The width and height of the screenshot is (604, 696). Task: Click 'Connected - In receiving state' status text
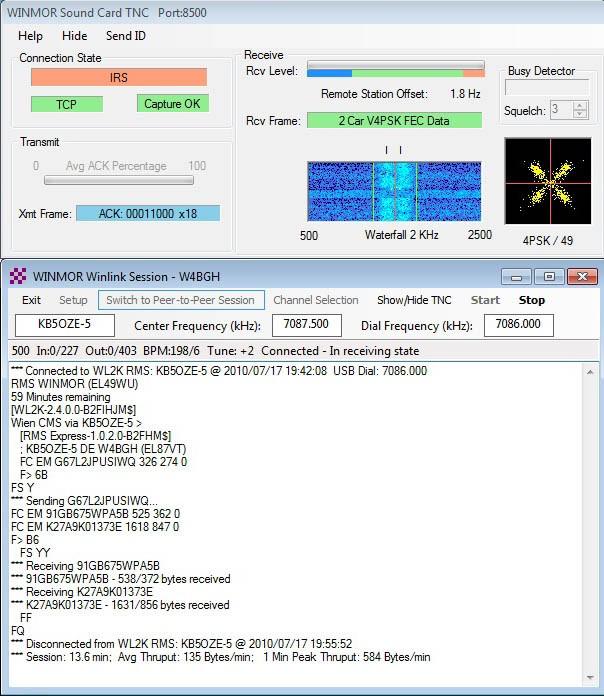340,351
